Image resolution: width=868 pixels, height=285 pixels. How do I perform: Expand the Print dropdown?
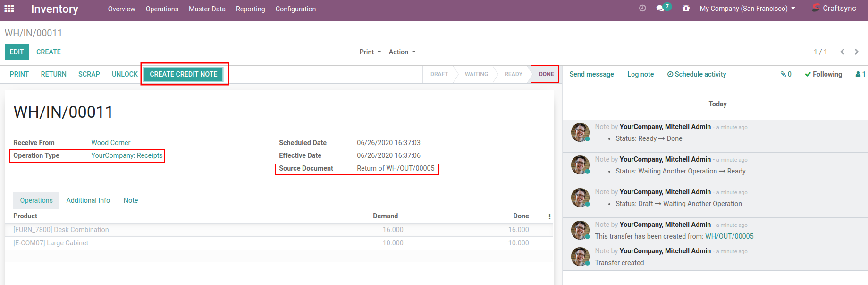pyautogui.click(x=370, y=52)
